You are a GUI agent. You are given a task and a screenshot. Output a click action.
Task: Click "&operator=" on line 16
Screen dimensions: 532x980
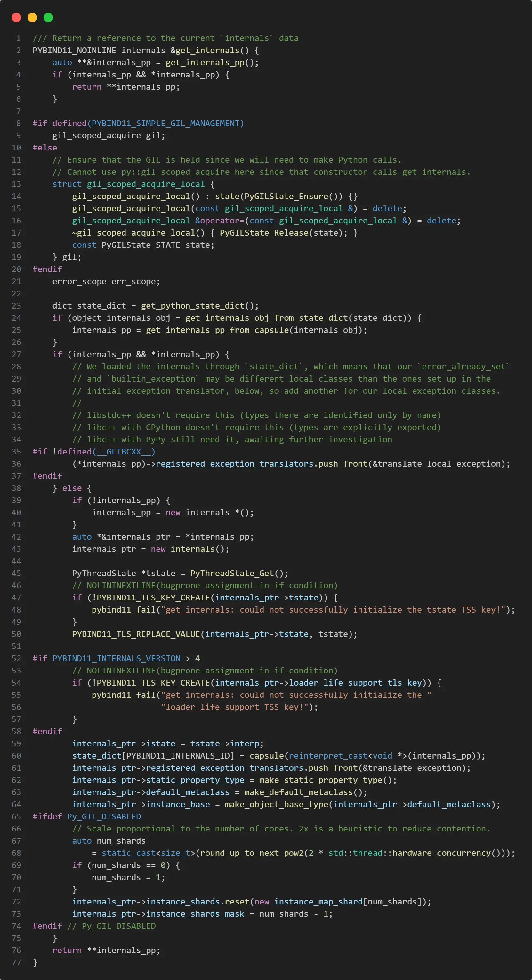[220, 221]
